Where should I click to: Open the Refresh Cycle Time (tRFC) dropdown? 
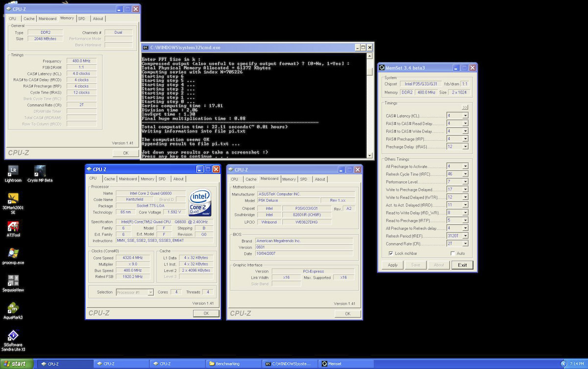465,174
